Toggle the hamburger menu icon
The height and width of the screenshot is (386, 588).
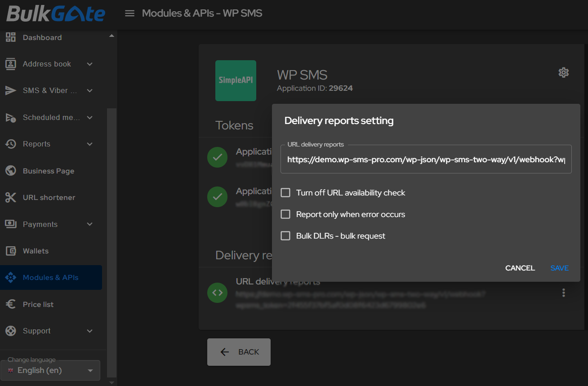pos(130,13)
